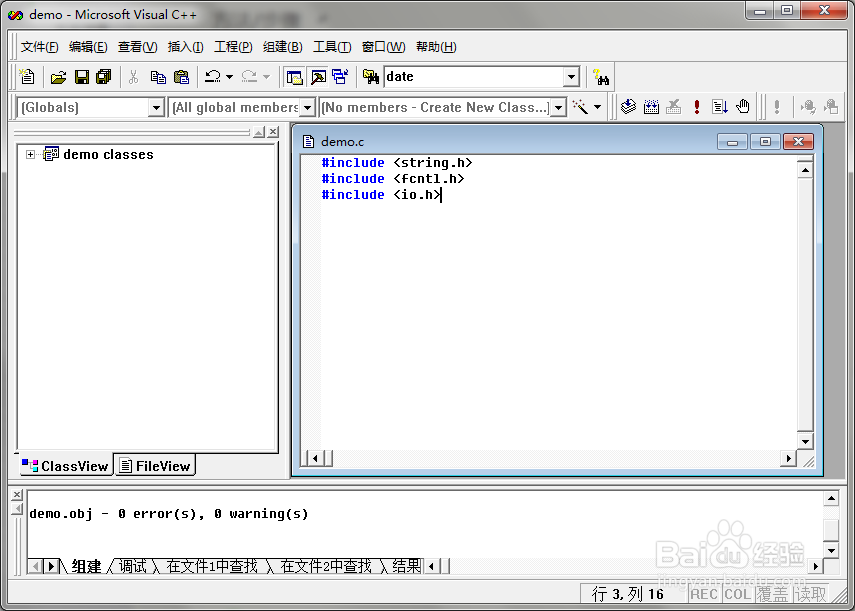
Task: Open the All global members filter dropdown
Action: [x=308, y=107]
